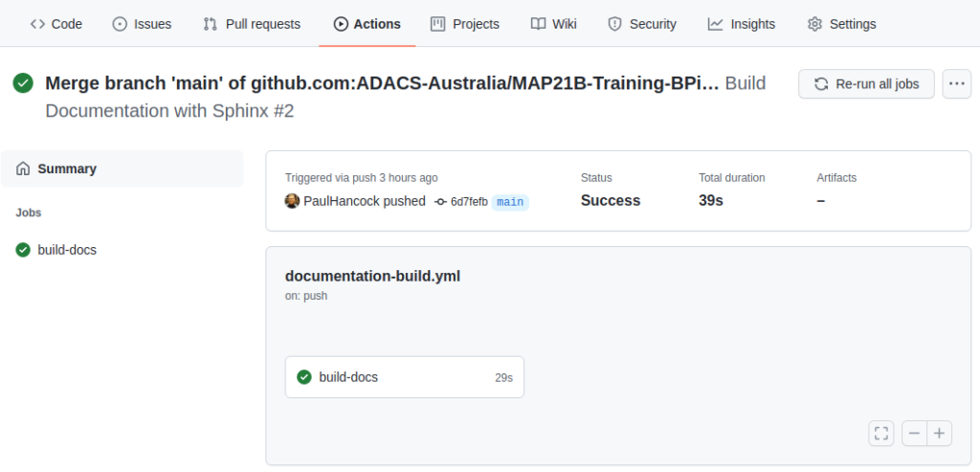Screen dimensions: 980x472
Task: View the Security tab
Action: click(x=642, y=24)
